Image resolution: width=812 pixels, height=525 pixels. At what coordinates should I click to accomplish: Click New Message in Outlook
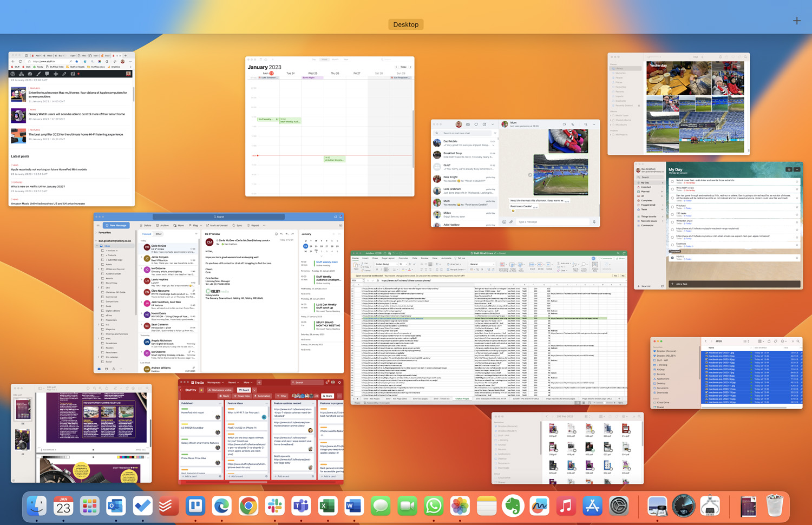point(116,225)
